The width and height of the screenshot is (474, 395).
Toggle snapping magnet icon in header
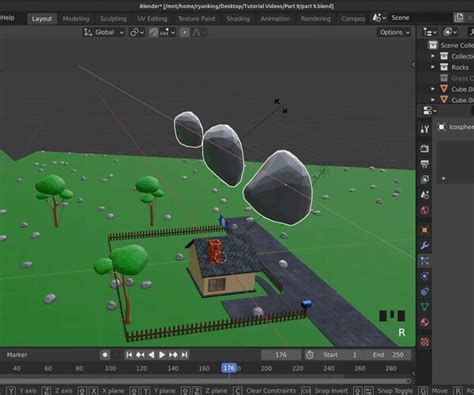pyautogui.click(x=153, y=32)
